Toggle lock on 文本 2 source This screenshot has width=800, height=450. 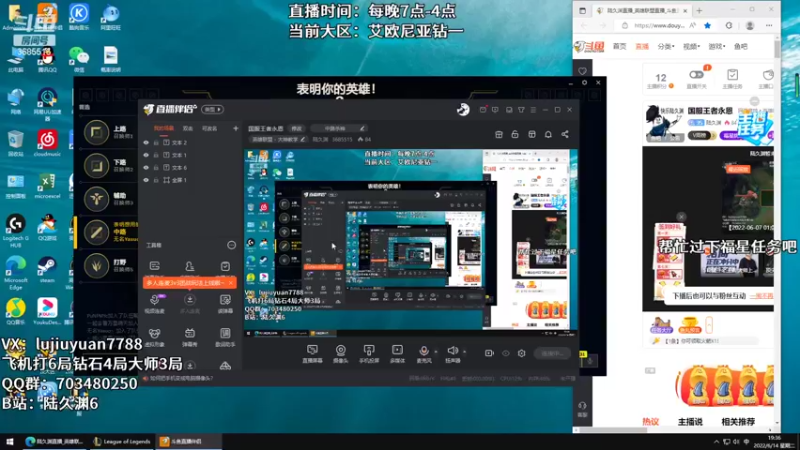(x=156, y=143)
